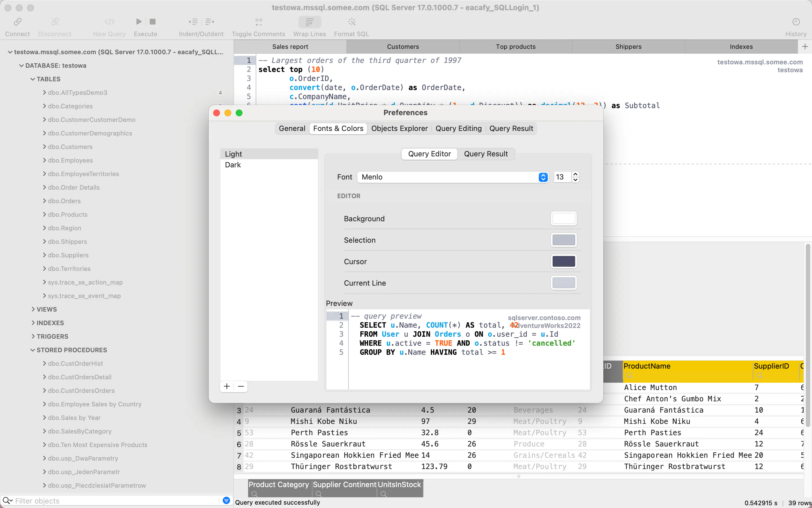Switch to Sales report query tab
The height and width of the screenshot is (508, 812).
(290, 47)
